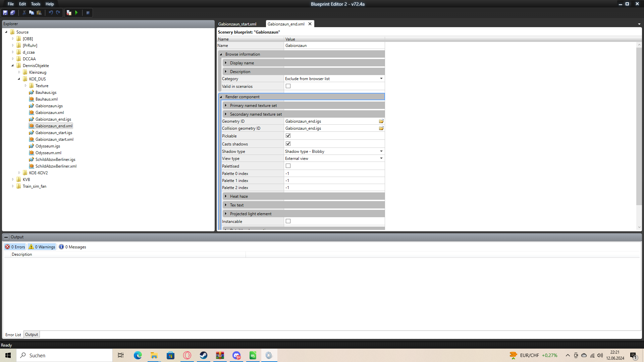Screen dimensions: 644x362
Task: Click the Save icon in toolbar
Action: click(5, 13)
